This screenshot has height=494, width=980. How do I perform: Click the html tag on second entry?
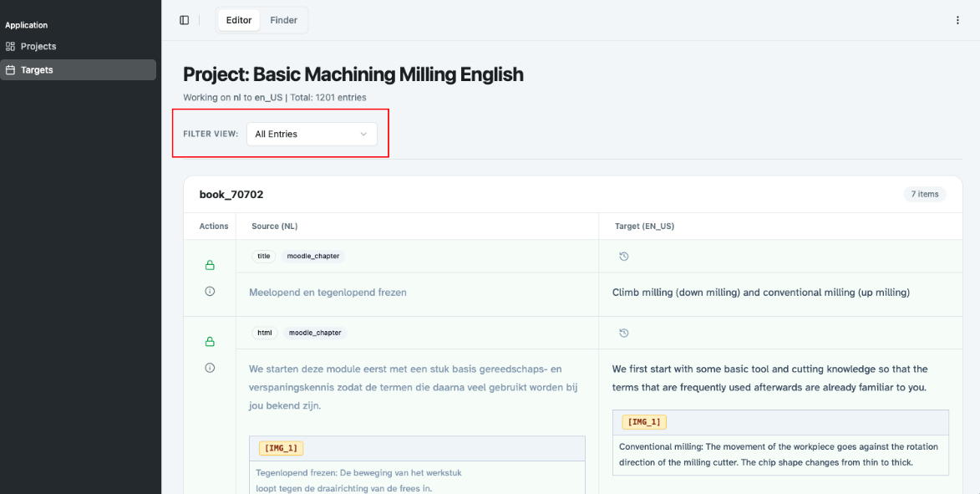tap(265, 333)
